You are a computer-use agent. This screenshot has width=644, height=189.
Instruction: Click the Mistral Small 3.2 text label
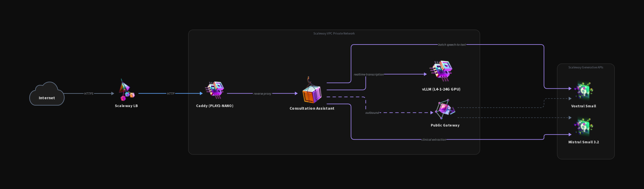click(584, 142)
